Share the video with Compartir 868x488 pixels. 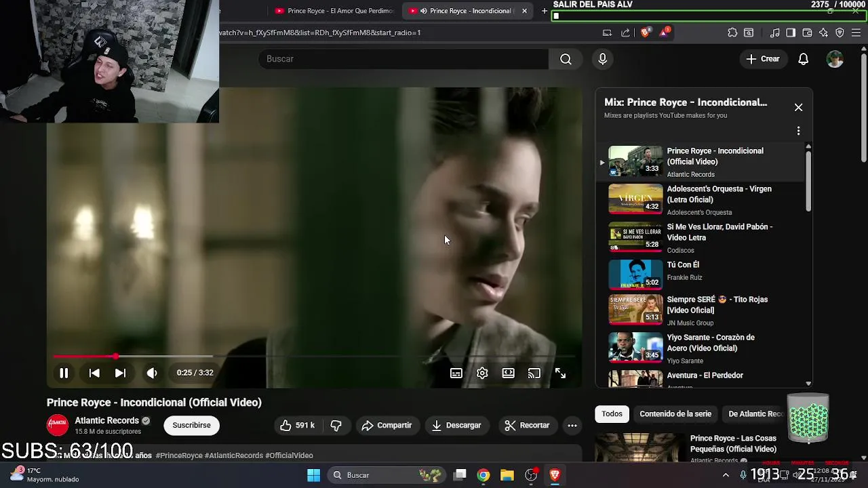[387, 425]
